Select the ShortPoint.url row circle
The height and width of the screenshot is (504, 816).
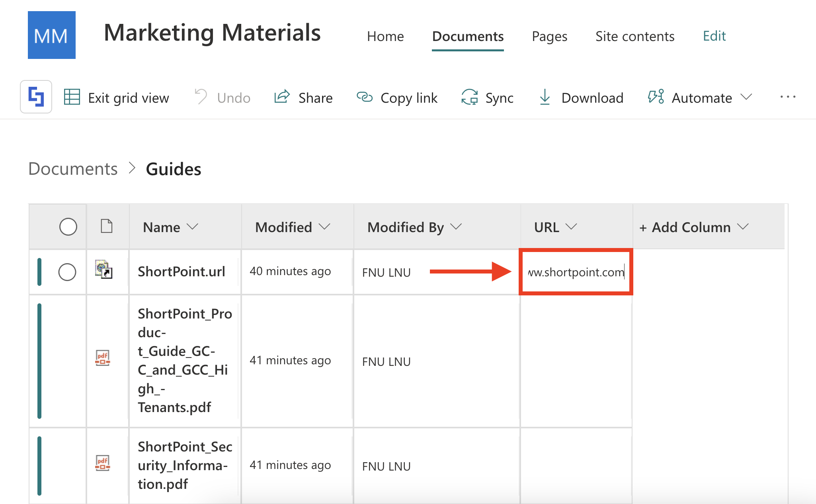coord(67,272)
